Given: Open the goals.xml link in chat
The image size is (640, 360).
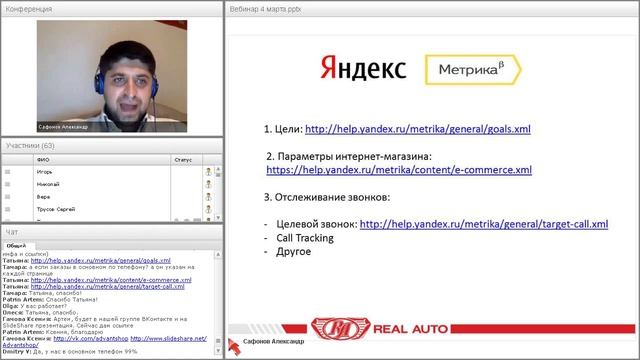Looking at the screenshot, I should coord(100,260).
